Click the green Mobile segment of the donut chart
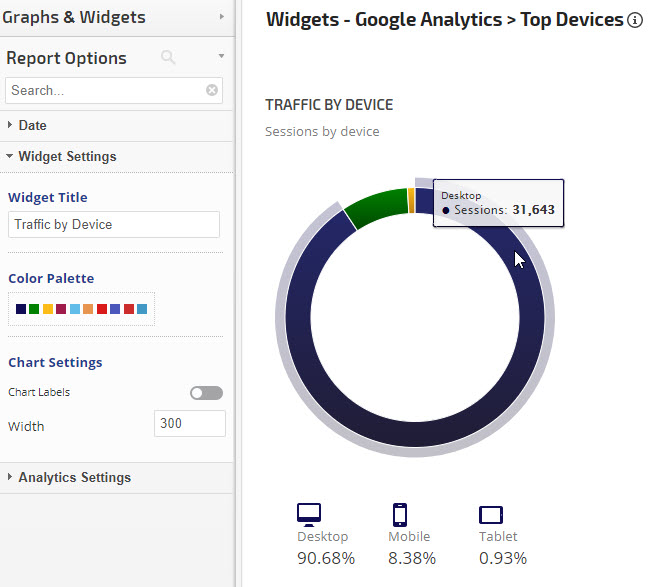This screenshot has width=655, height=587. (376, 206)
